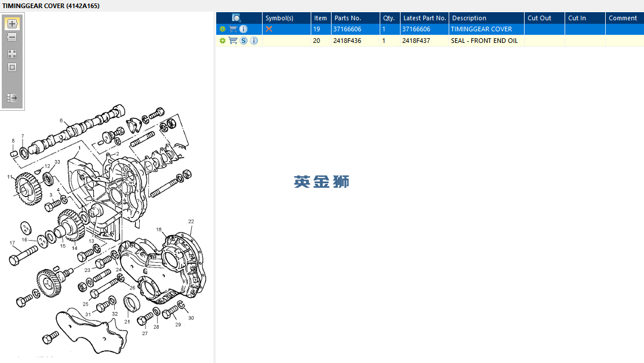This screenshot has width=644, height=363.
Task: Click the green gear icon for item 19
Action: tap(222, 29)
